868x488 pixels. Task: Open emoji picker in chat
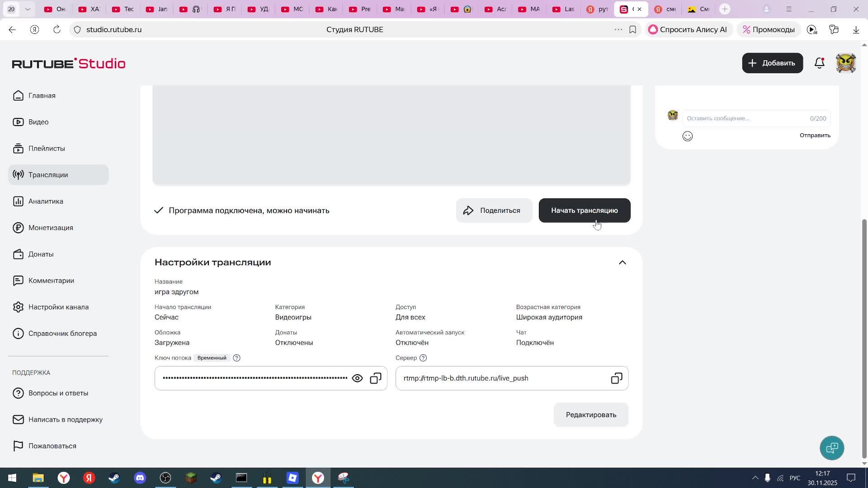tap(687, 136)
